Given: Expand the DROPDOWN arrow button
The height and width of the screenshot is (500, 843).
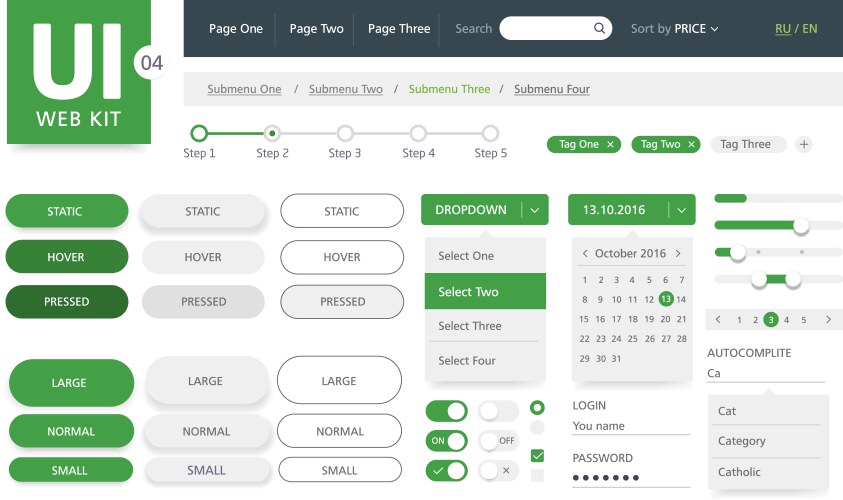Looking at the screenshot, I should coord(535,210).
